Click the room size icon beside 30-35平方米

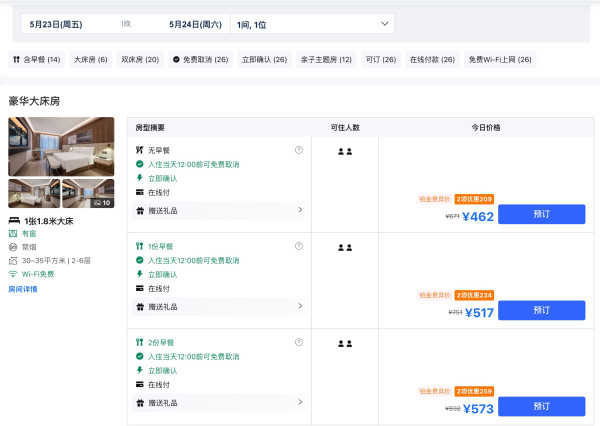tap(13, 261)
